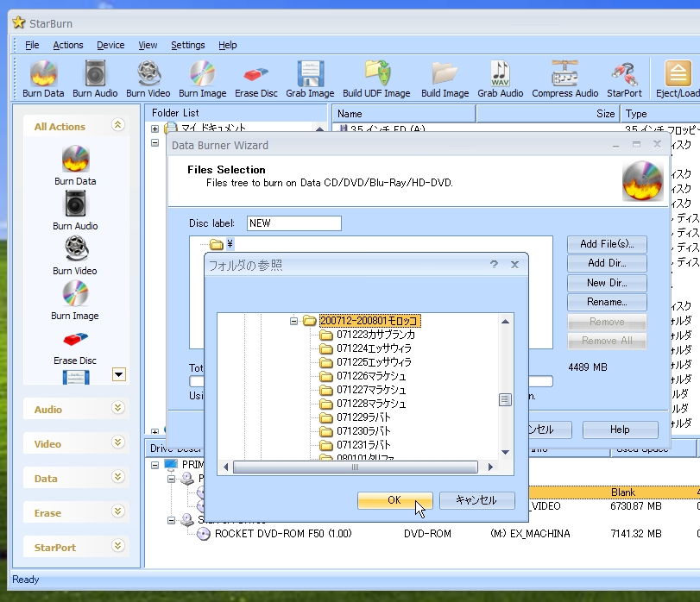Open the Device menu
The height and width of the screenshot is (602, 700).
(110, 45)
